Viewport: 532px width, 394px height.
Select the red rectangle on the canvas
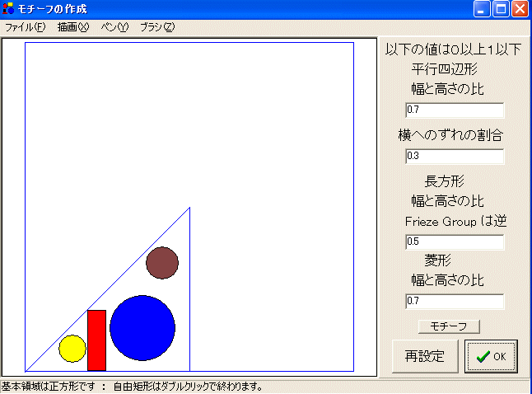pos(96,340)
